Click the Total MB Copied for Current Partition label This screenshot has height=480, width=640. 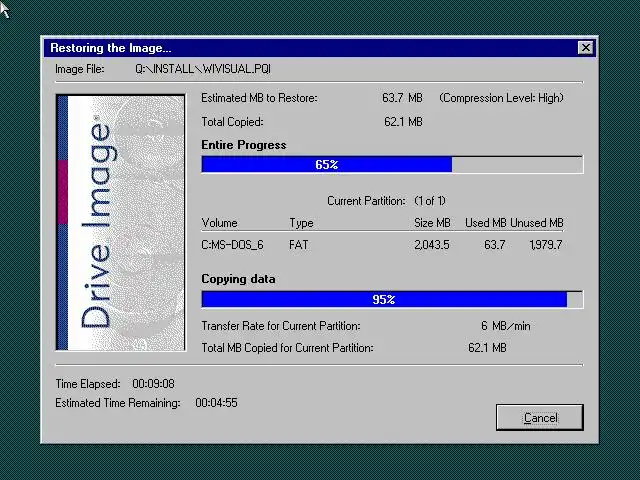pos(287,348)
